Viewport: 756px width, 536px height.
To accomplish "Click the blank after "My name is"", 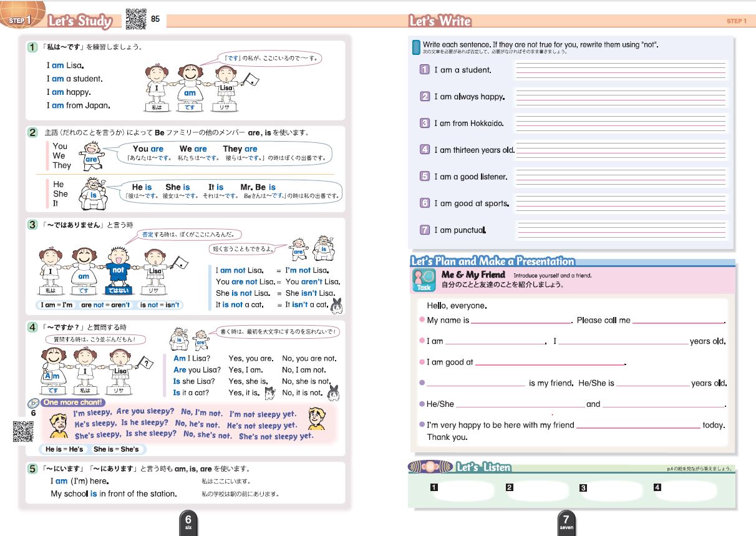I will [521, 320].
